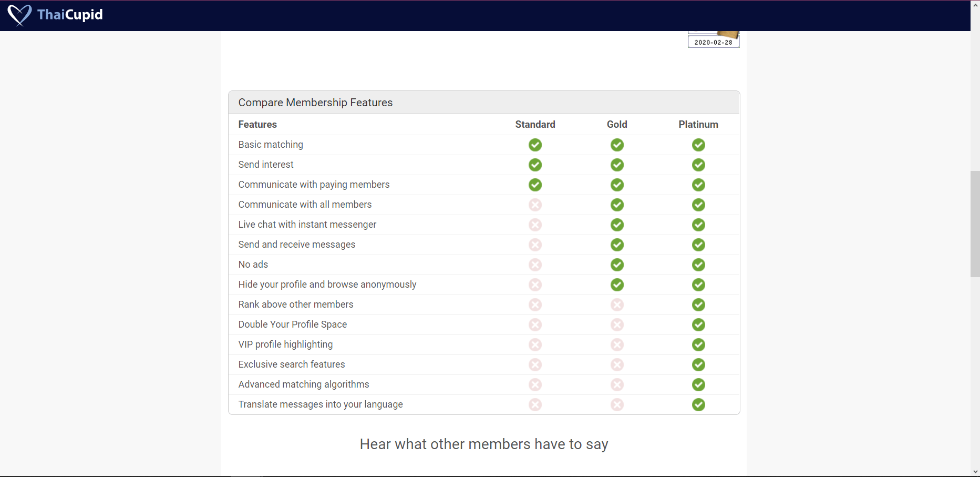This screenshot has height=477, width=980.
Task: Click the Live chat with instant messenger label
Action: tap(307, 225)
